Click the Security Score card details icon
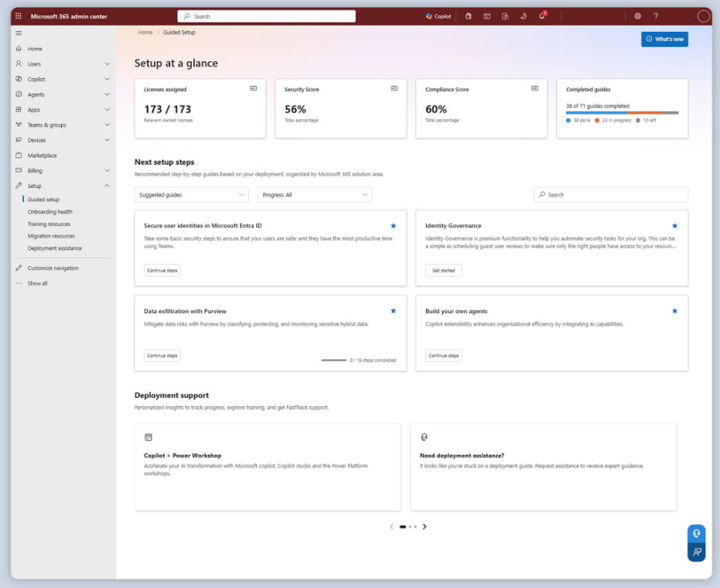The height and width of the screenshot is (588, 720). pyautogui.click(x=394, y=88)
